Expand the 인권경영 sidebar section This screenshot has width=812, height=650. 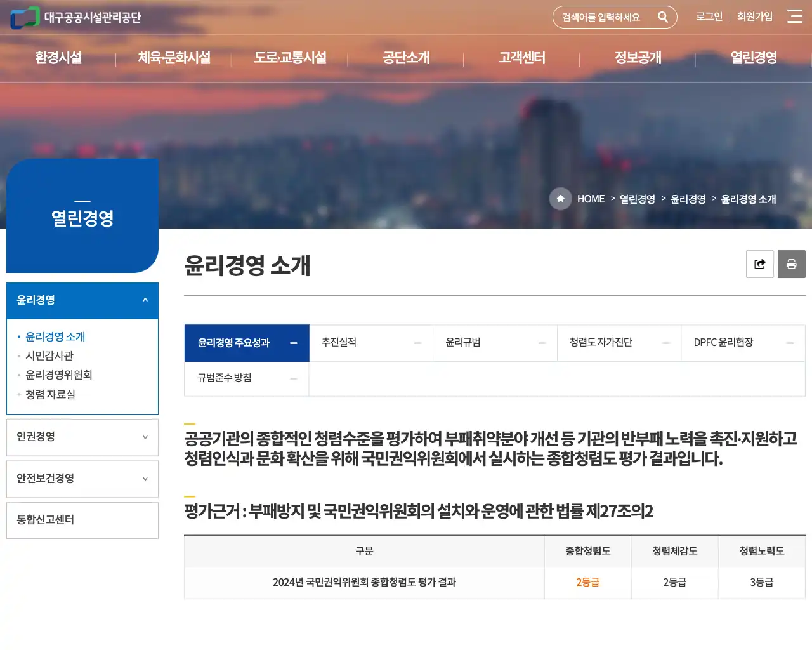click(x=82, y=437)
